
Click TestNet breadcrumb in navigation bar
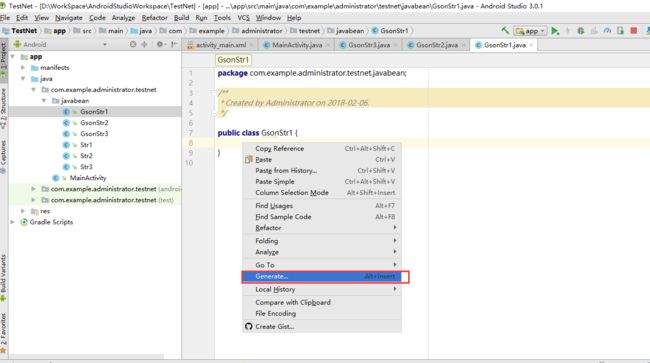20,31
